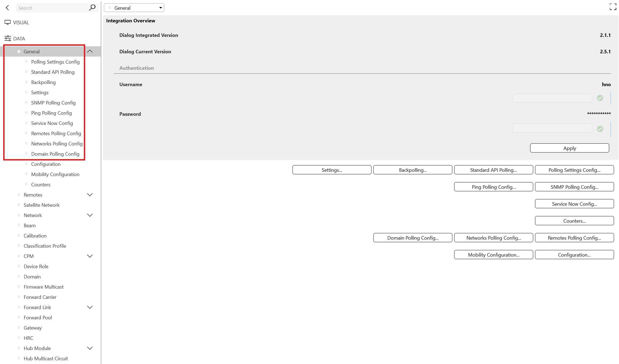Viewport: 619px width, 364px height.
Task: Open the General page dropdown
Action: click(x=134, y=8)
